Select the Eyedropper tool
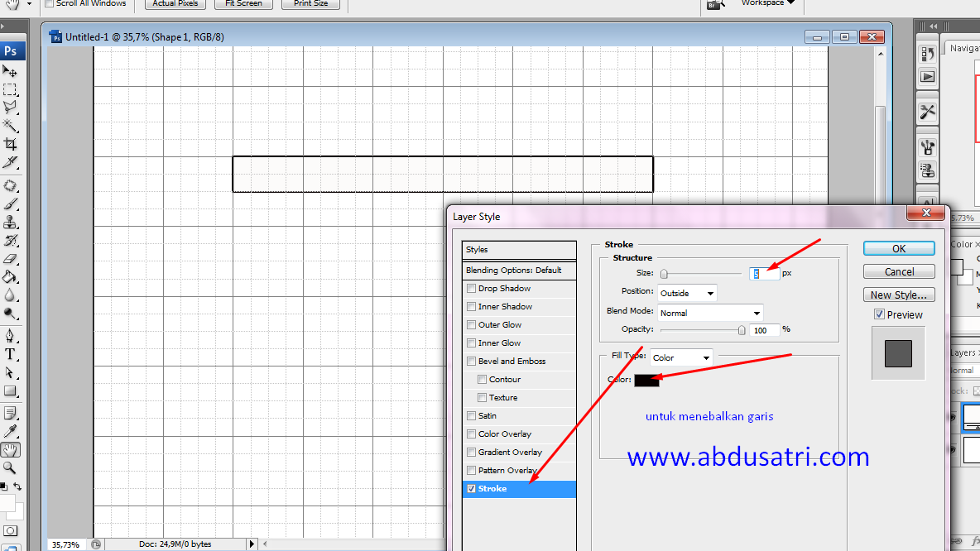 (x=10, y=432)
